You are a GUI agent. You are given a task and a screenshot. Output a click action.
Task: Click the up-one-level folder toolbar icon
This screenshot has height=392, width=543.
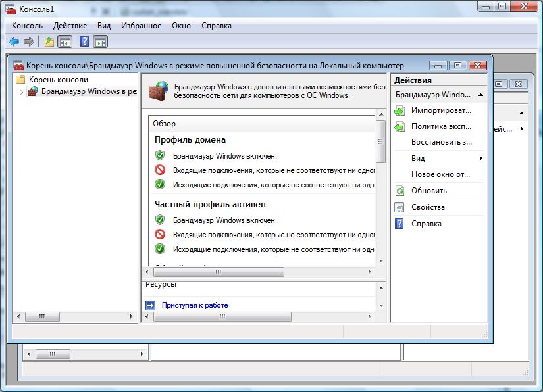(x=49, y=41)
